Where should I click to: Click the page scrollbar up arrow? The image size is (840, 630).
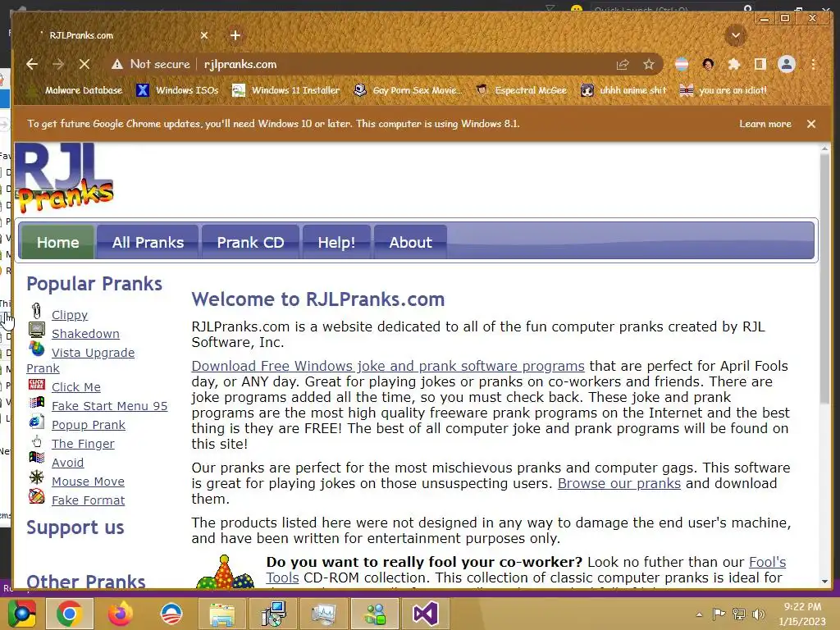point(824,149)
